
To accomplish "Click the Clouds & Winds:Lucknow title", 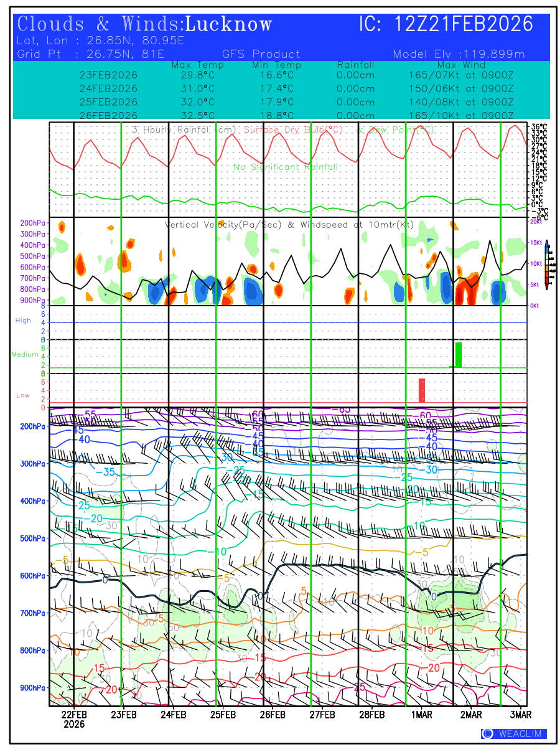I will click(x=145, y=25).
